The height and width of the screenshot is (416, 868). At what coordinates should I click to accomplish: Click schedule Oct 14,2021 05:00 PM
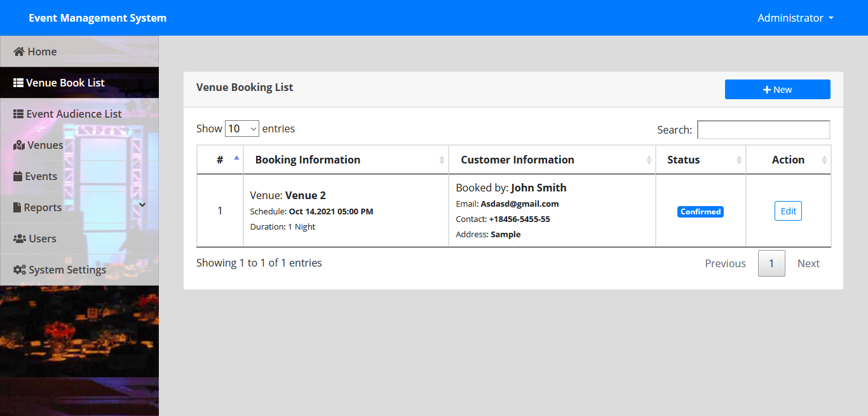331,211
